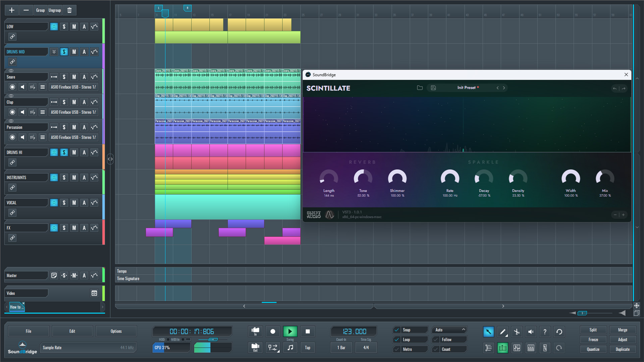Select the pencil draw tool
644x362 pixels.
tap(502, 332)
